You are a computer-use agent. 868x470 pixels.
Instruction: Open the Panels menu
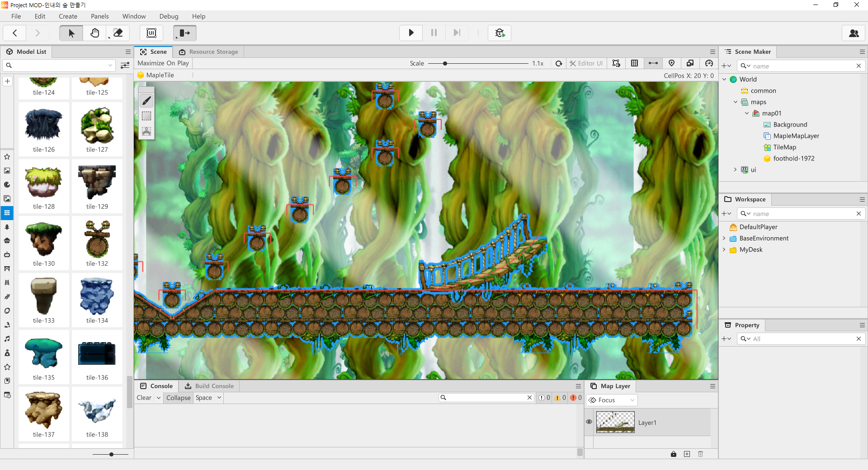click(x=100, y=16)
